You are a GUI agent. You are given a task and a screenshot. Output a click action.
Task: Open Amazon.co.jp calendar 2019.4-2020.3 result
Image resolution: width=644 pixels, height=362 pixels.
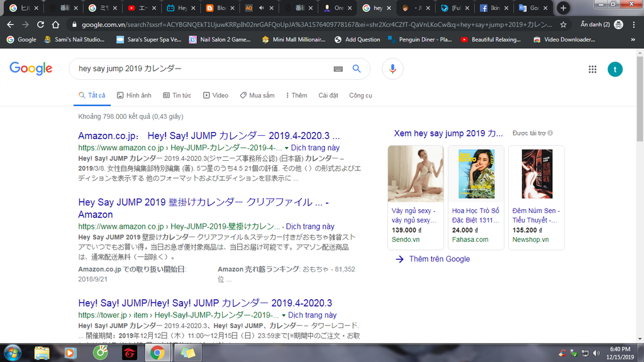[209, 136]
